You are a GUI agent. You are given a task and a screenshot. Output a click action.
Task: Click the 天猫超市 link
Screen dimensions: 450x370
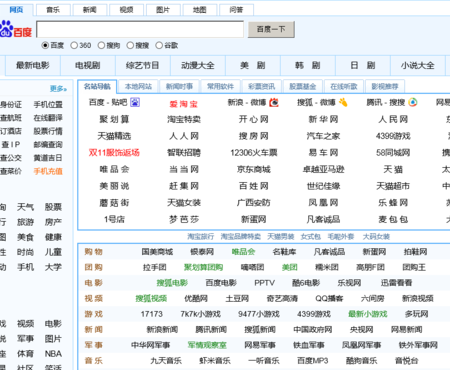[393, 186]
